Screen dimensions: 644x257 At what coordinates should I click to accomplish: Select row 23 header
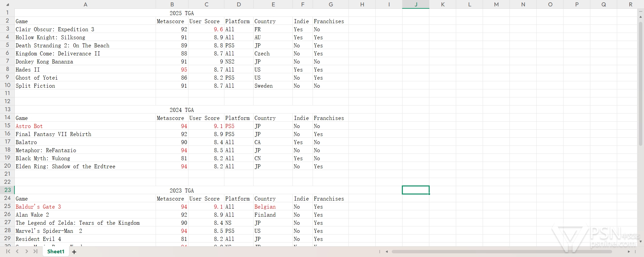pyautogui.click(x=7, y=190)
